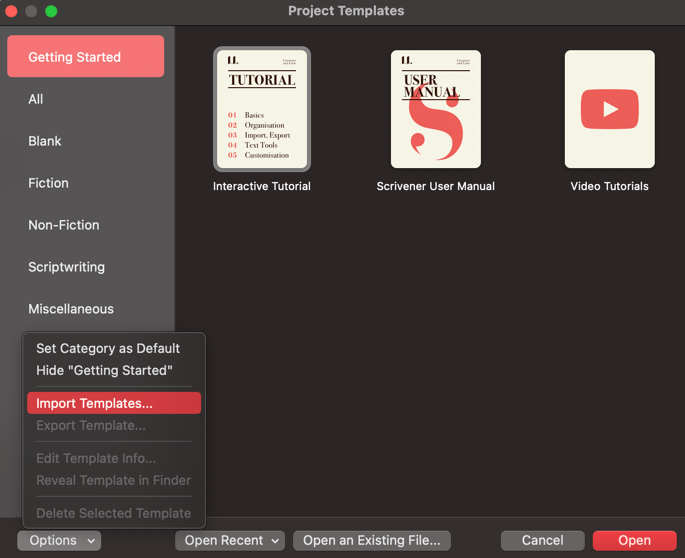Select the Interactive Tutorial template thumbnail

[x=262, y=110]
